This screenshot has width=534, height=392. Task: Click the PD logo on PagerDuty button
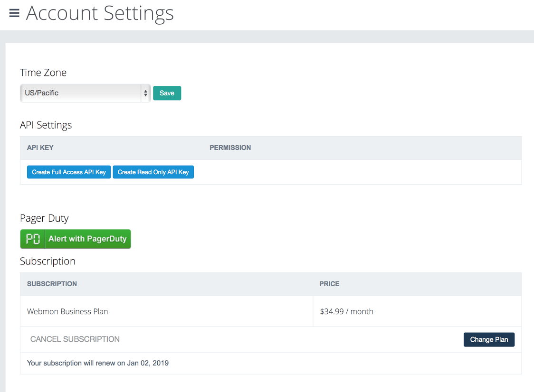[x=33, y=239]
